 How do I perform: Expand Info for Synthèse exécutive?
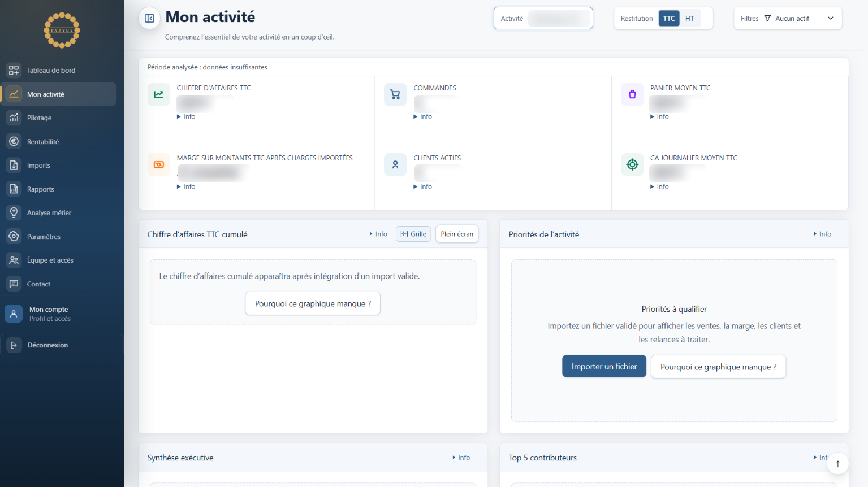coord(461,458)
